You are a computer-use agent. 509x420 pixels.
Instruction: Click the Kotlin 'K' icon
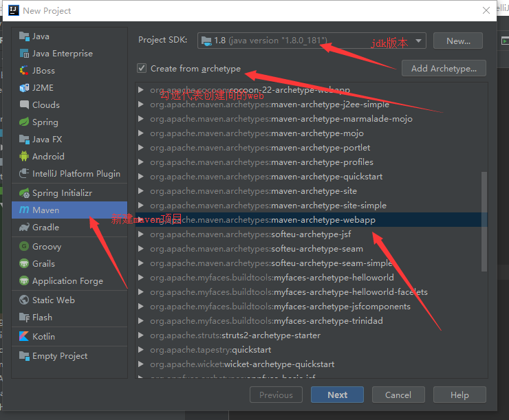(x=24, y=336)
